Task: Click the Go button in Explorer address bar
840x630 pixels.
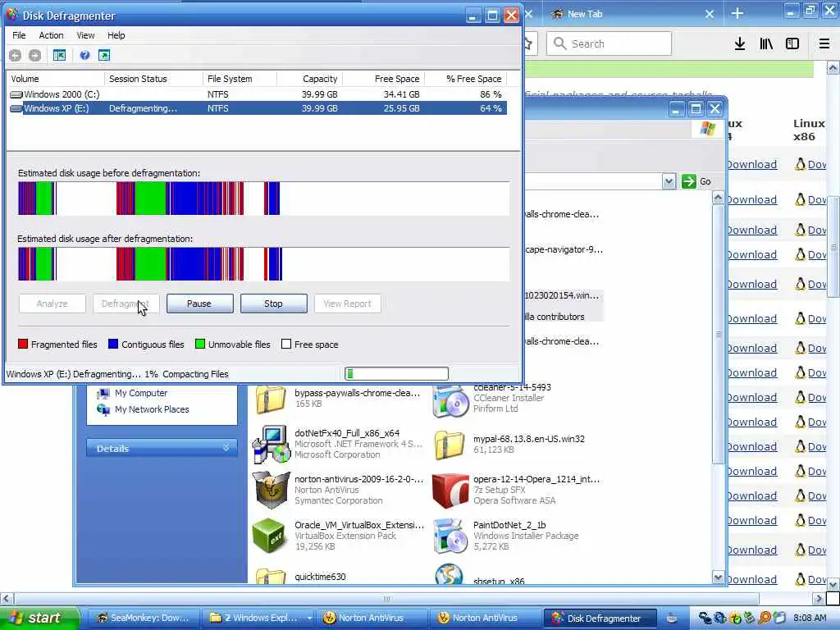Action: (x=696, y=181)
